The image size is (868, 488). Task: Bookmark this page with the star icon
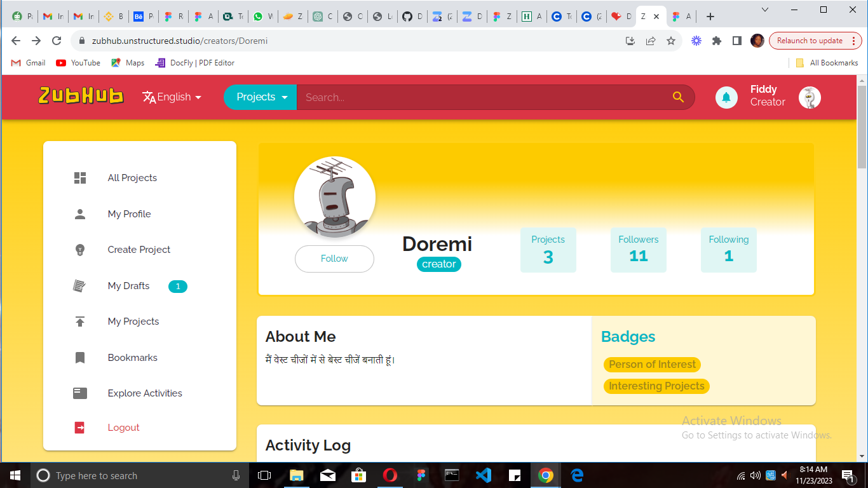(671, 41)
